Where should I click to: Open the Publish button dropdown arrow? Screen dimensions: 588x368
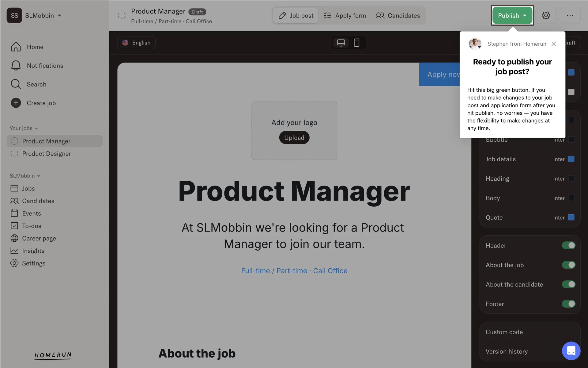525,16
